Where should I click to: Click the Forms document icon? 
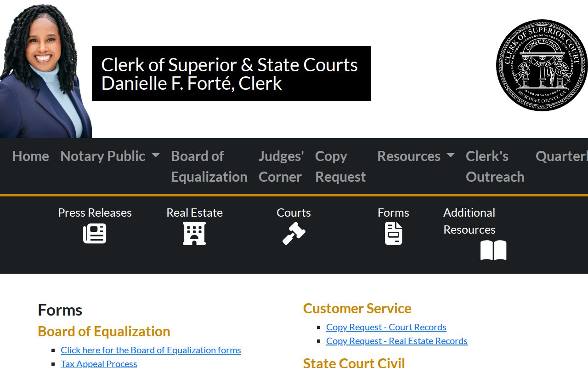point(393,233)
